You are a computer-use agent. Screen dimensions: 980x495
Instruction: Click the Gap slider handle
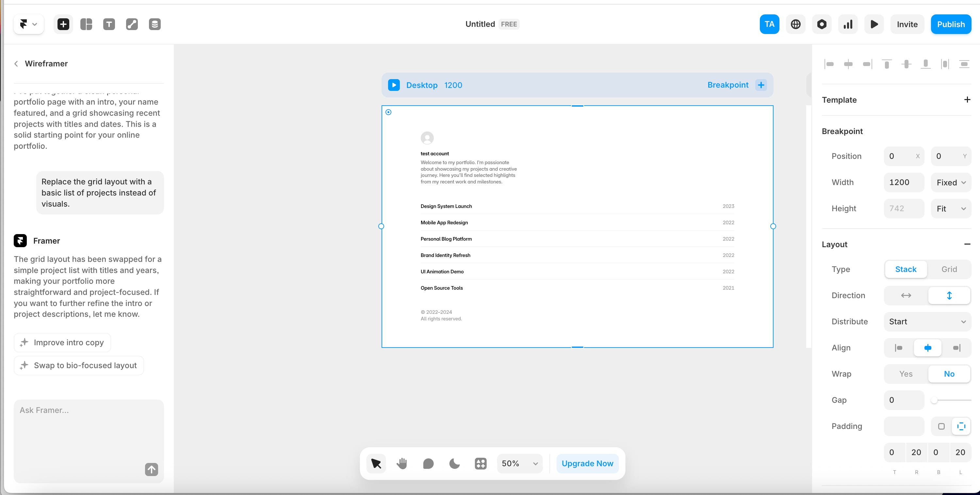(x=934, y=400)
